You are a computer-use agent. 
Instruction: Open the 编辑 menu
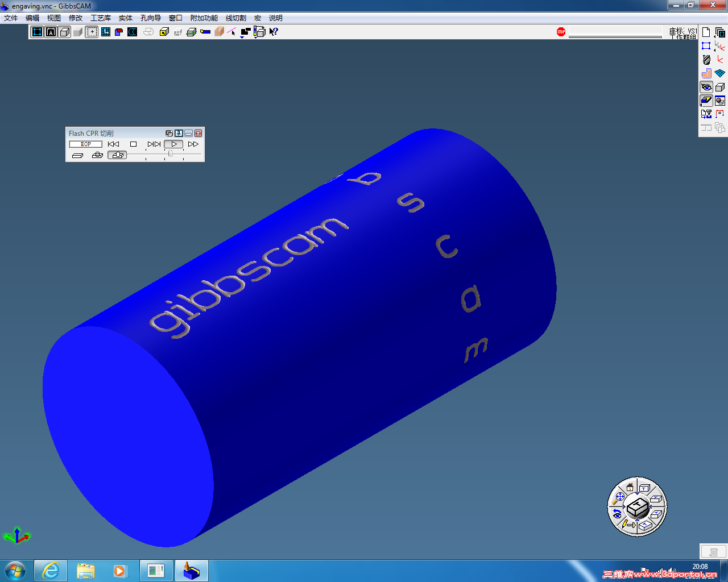[x=32, y=18]
